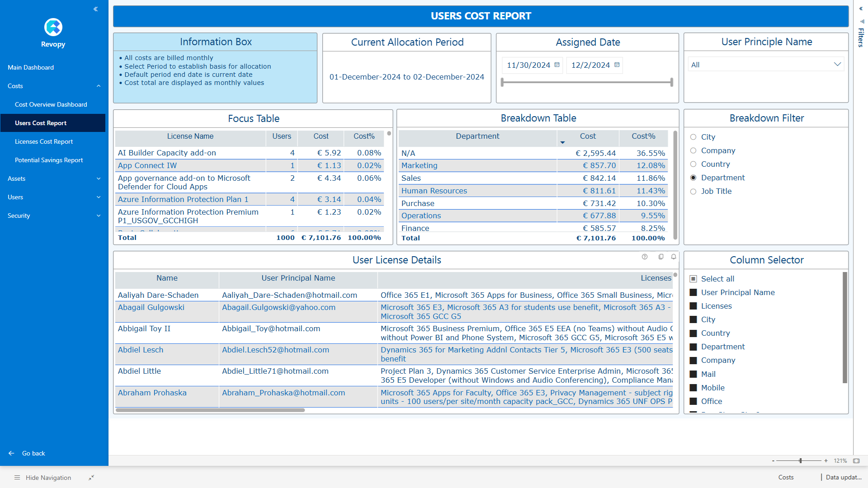Uncheck Company in Column Selector
This screenshot has width=868, height=488.
coord(693,360)
